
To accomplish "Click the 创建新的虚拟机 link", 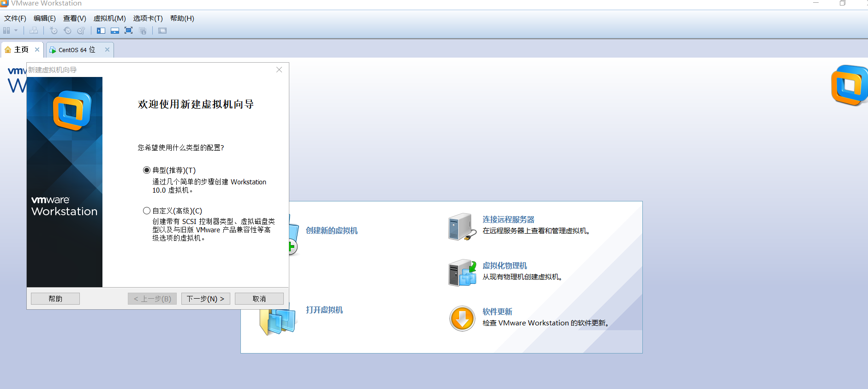I will pyautogui.click(x=332, y=230).
